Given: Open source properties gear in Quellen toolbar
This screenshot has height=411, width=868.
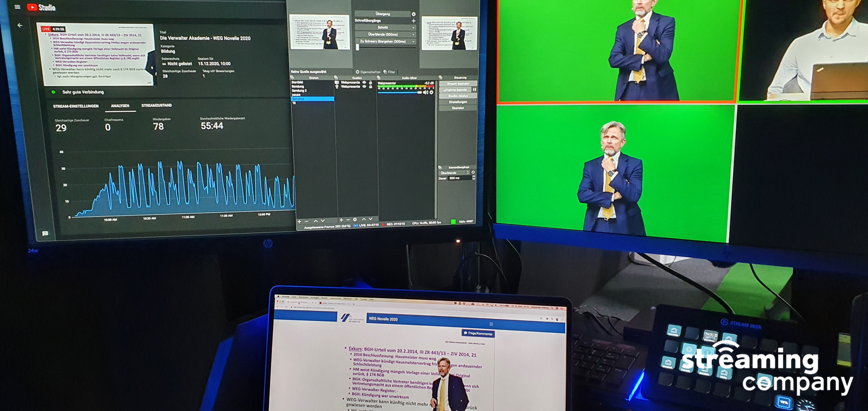Looking at the screenshot, I should coord(355,220).
